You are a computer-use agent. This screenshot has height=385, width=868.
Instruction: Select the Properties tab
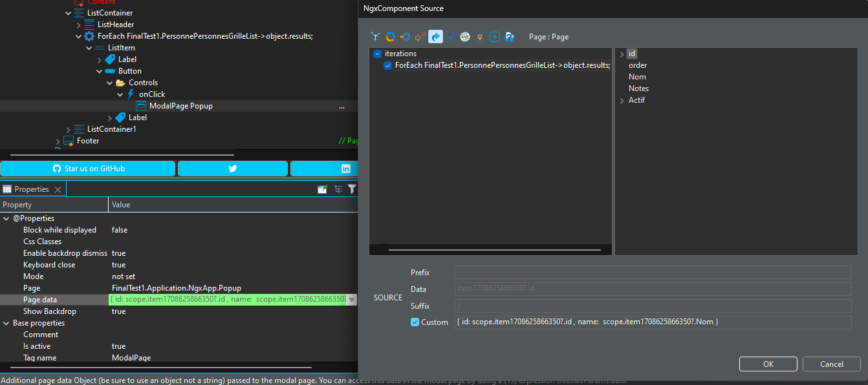[32, 189]
